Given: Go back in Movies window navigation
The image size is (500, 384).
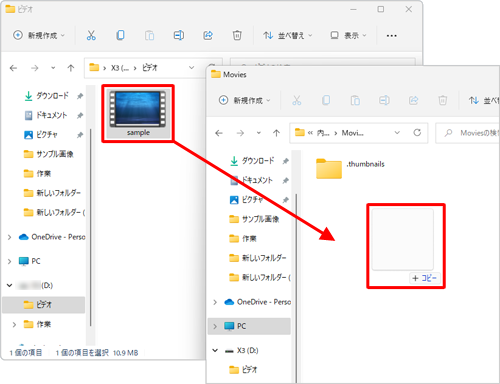Looking at the screenshot, I should click(219, 133).
